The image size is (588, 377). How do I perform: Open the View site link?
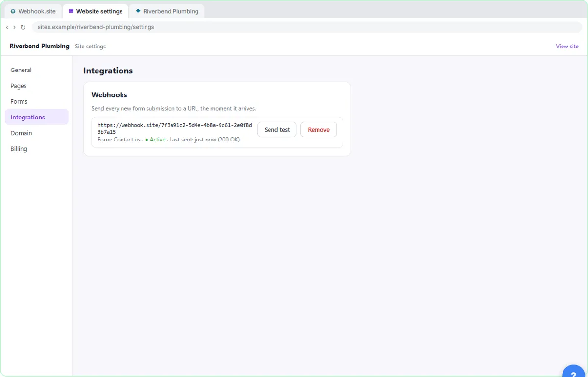point(567,47)
